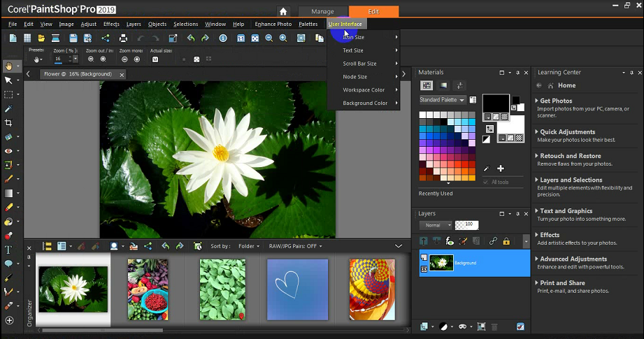Switch Materials to Swatches view
This screenshot has height=339, width=644.
tap(427, 85)
